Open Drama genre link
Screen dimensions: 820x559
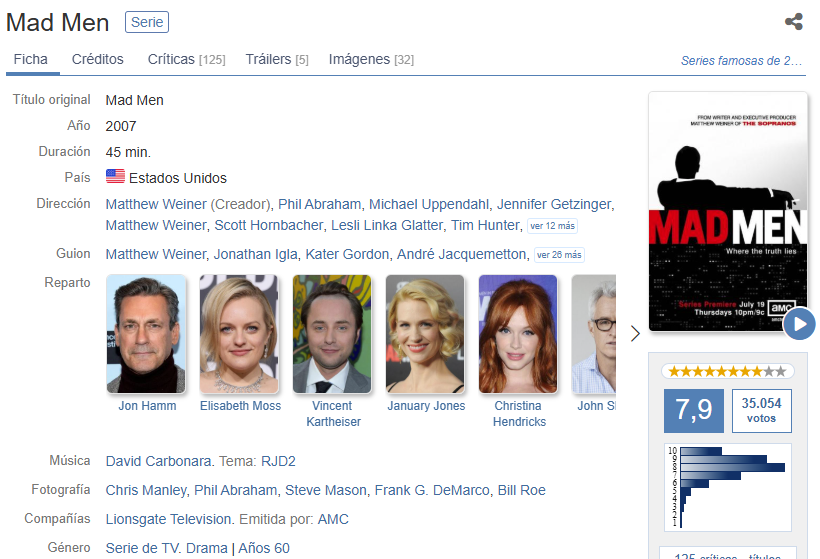pyautogui.click(x=207, y=548)
